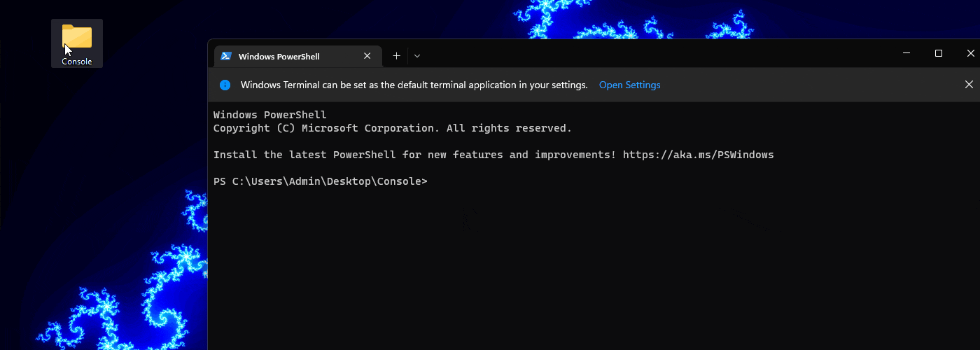980x350 pixels.
Task: Maximize the Windows Terminal window
Action: click(x=939, y=53)
